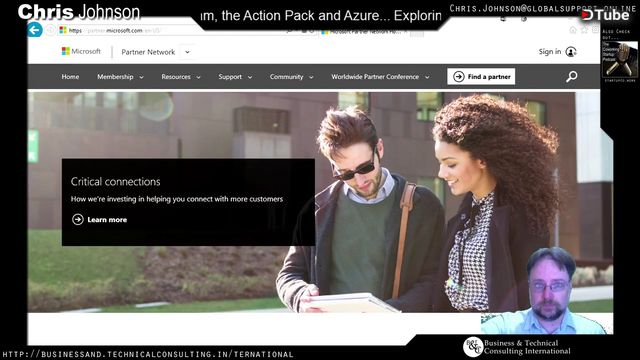This screenshot has height=360, width=640.
Task: Click the Critical connections heading
Action: point(116,182)
